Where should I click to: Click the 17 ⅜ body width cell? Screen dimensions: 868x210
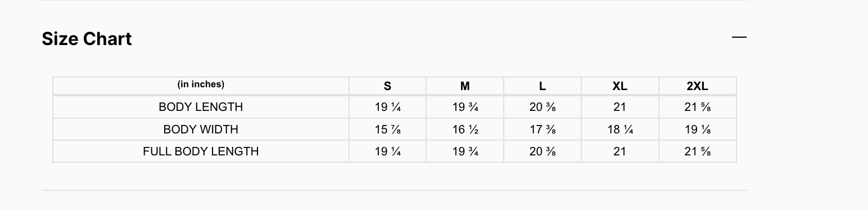point(542,129)
